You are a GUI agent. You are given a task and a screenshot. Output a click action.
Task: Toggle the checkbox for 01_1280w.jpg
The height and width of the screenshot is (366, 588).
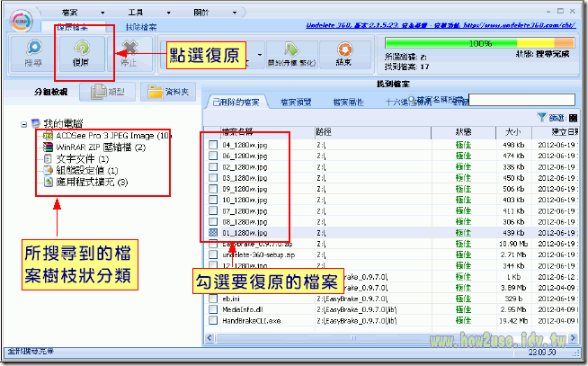(213, 233)
